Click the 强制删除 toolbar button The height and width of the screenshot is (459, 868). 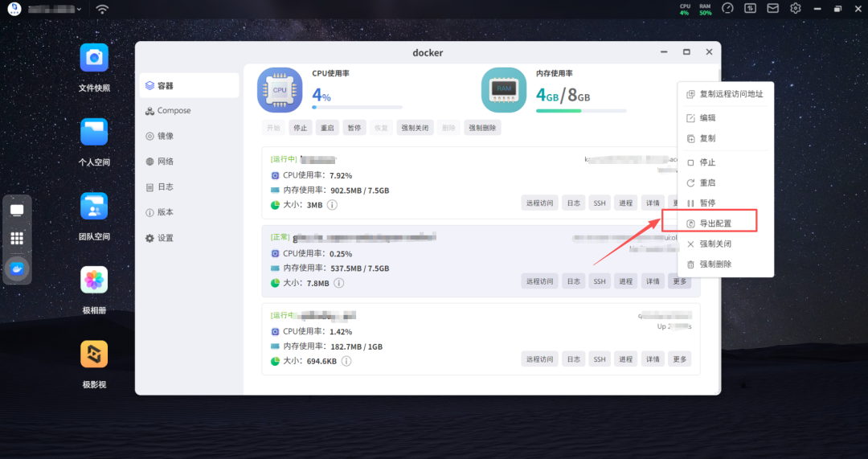[x=483, y=128]
